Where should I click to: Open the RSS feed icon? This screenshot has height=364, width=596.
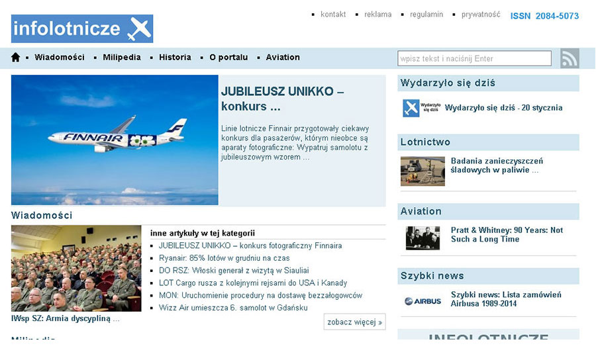570,58
